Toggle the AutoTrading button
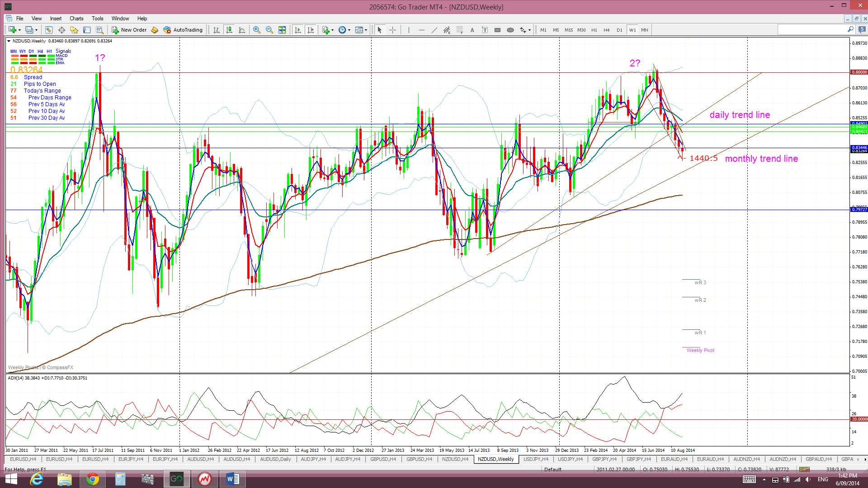 point(183,30)
